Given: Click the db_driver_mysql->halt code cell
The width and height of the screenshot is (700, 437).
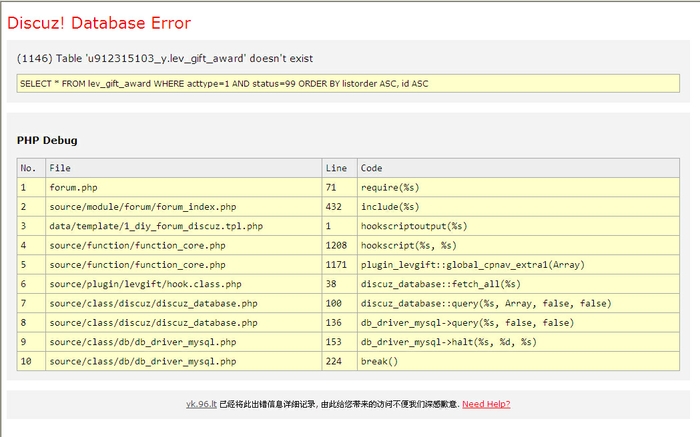Looking at the screenshot, I should click(518, 342).
